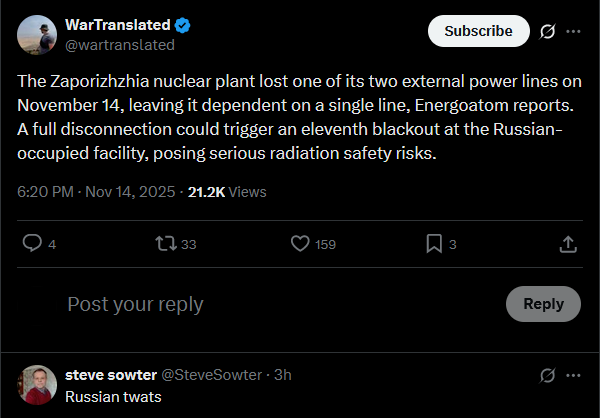
Task: Open WarTranslated profile picture
Action: pyautogui.click(x=37, y=35)
